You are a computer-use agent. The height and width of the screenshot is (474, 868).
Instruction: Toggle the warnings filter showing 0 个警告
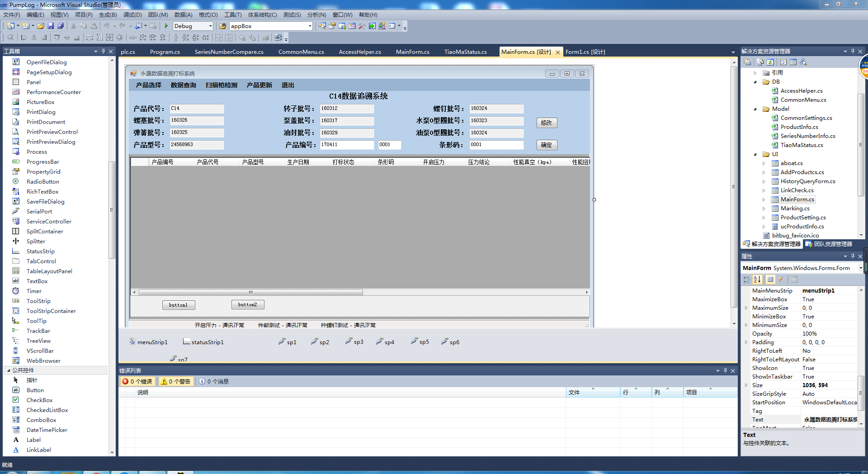pyautogui.click(x=176, y=382)
